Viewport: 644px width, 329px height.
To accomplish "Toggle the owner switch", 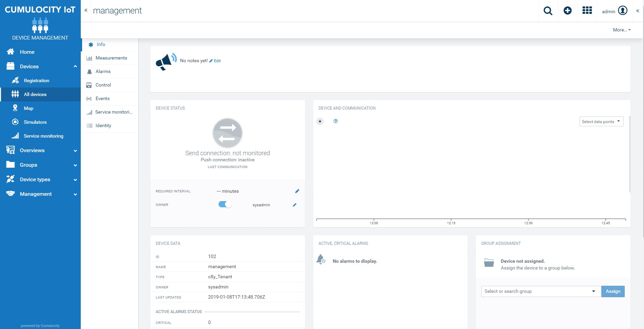I will point(225,204).
